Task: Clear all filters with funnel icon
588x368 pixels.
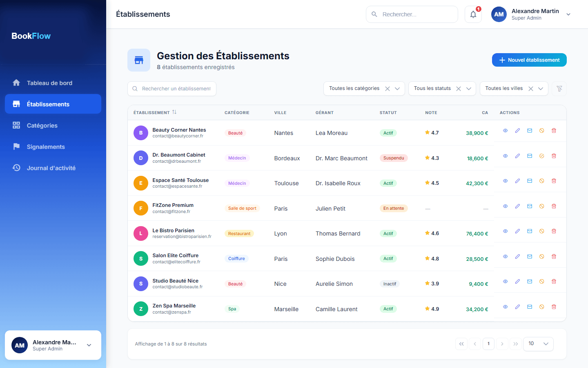Action: (x=559, y=89)
